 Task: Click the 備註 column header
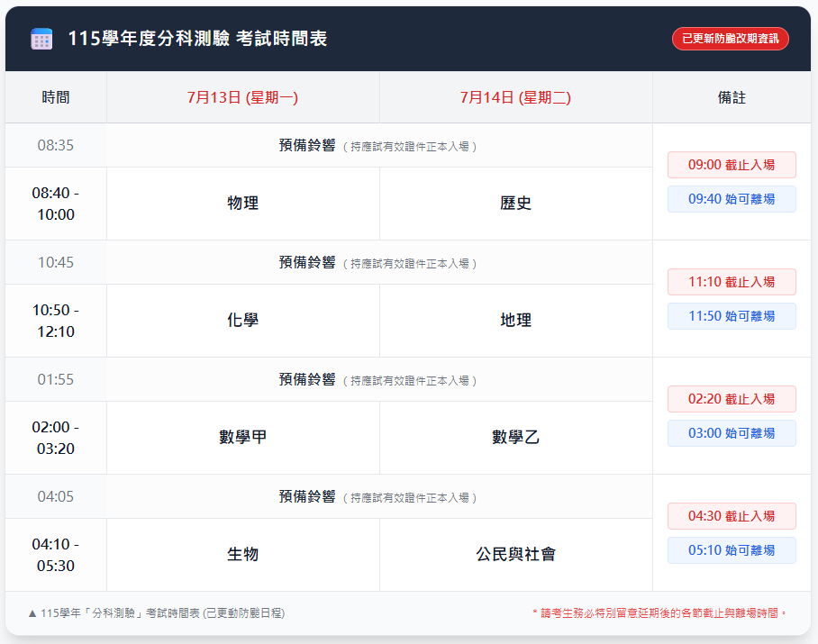(x=732, y=97)
